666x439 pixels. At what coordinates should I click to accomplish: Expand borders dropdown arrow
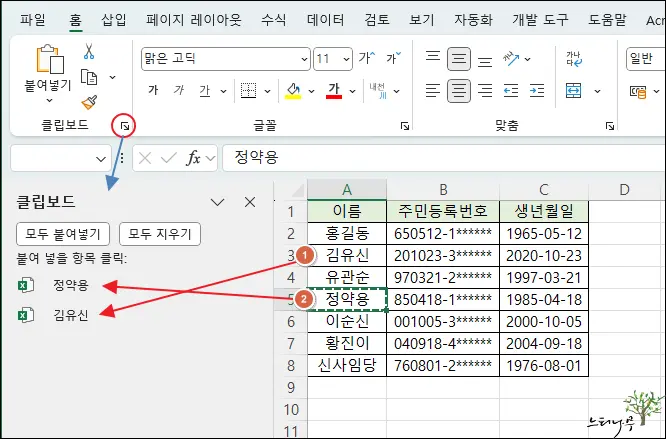[268, 91]
